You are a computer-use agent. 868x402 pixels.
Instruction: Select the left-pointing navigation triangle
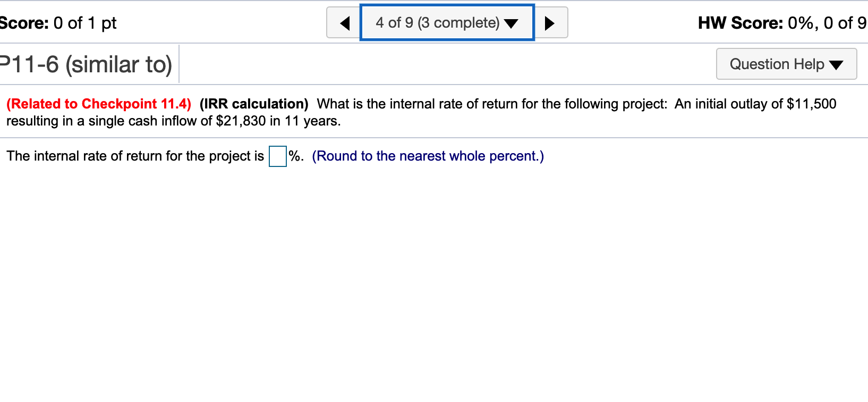[345, 22]
